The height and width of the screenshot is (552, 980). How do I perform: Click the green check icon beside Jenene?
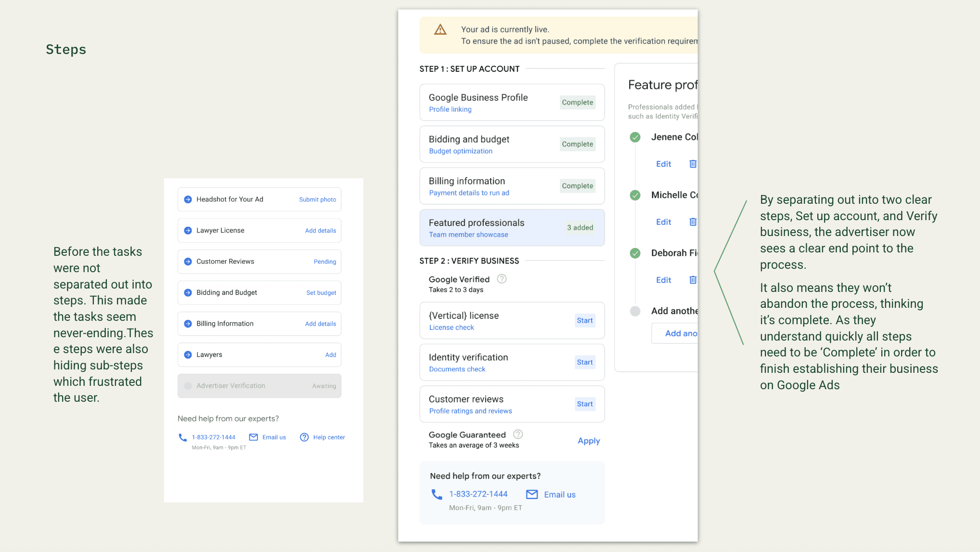635,137
